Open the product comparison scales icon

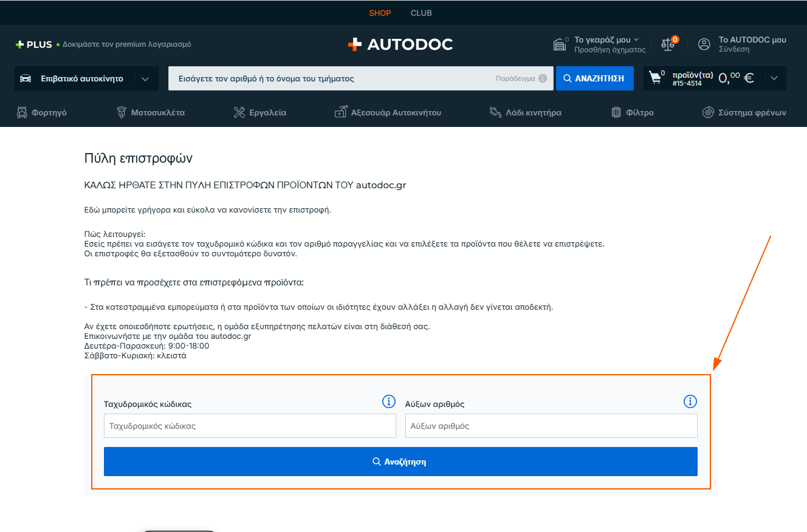point(668,44)
